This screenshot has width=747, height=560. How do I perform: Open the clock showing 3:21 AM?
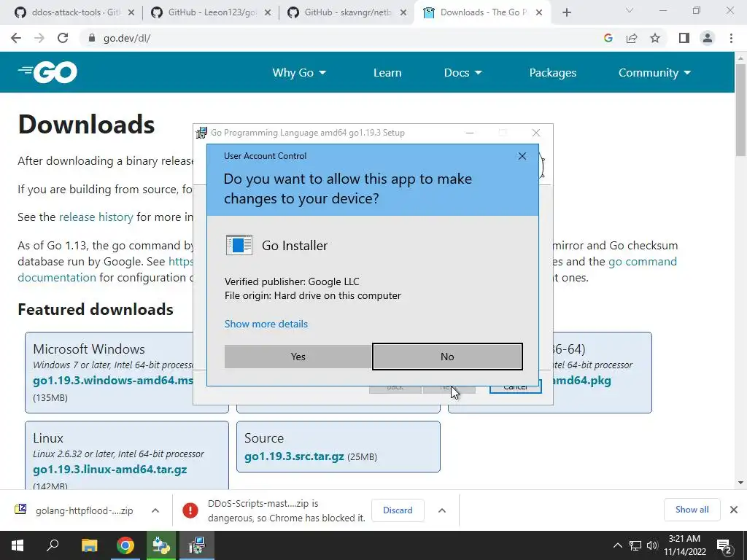click(685, 545)
